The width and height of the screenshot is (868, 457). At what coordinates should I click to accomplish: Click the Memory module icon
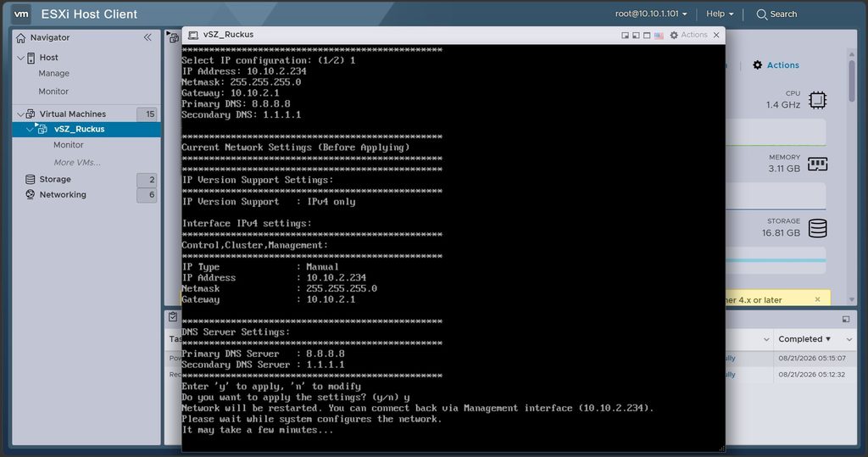[818, 164]
